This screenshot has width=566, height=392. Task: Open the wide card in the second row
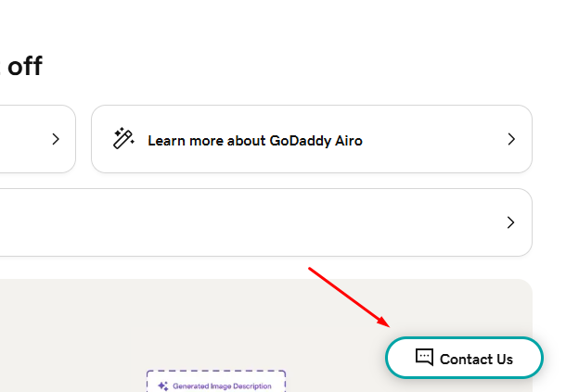[260, 222]
